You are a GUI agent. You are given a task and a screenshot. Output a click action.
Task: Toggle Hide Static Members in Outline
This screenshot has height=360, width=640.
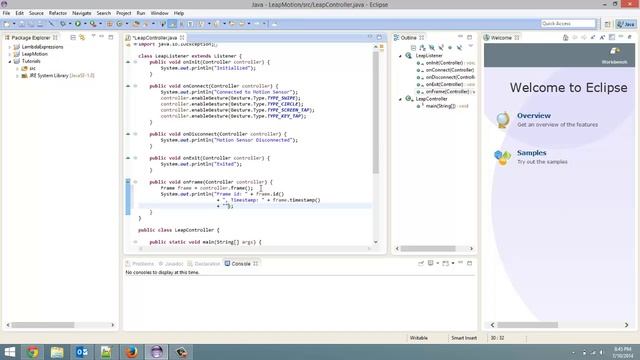tap(441, 48)
